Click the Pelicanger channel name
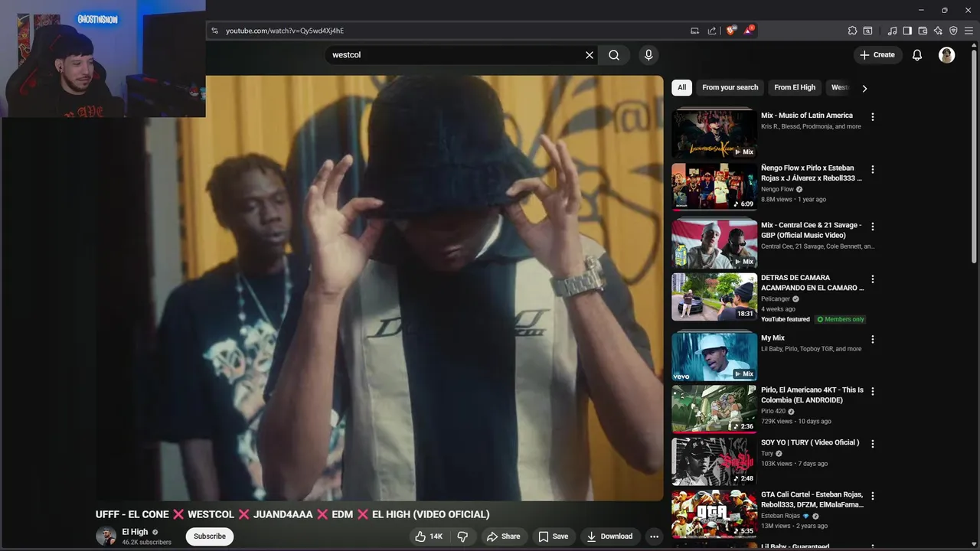 (x=776, y=299)
